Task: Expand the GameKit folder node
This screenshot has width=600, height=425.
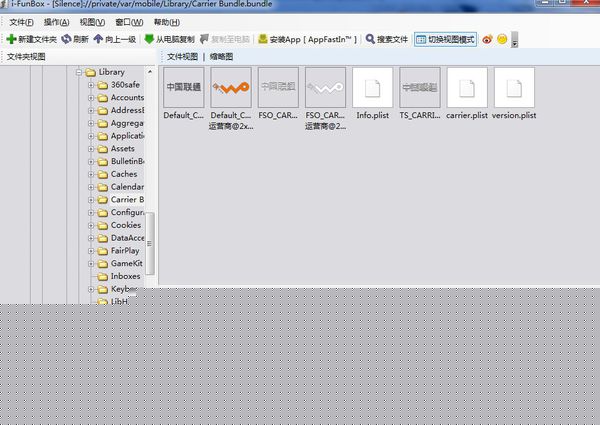Action: pyautogui.click(x=91, y=264)
